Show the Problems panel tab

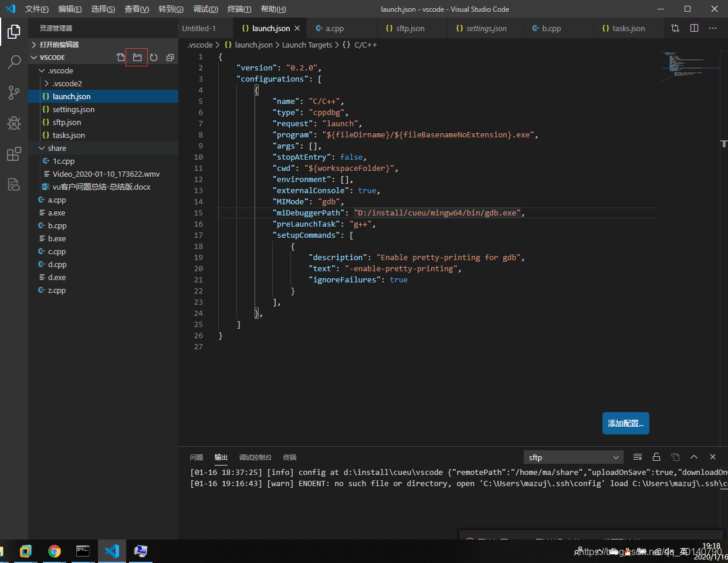[197, 457]
